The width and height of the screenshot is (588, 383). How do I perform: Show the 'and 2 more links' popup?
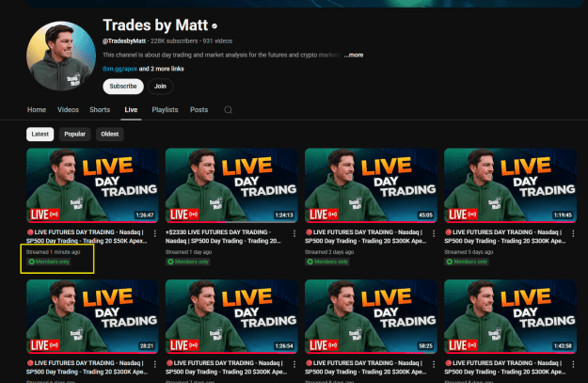[161, 69]
